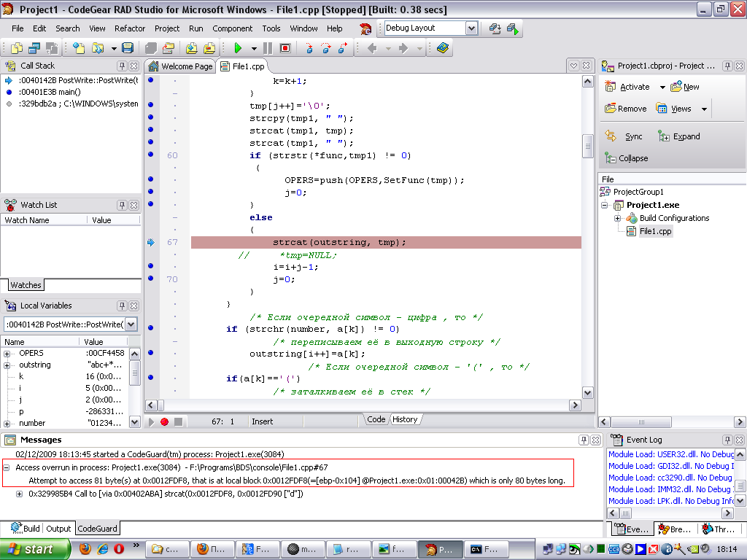Open the Help contents book icon

[443, 48]
